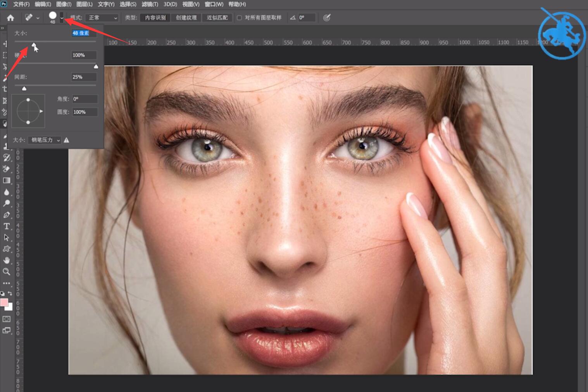Open the 3D(D) menu
The height and width of the screenshot is (392, 588).
click(170, 4)
